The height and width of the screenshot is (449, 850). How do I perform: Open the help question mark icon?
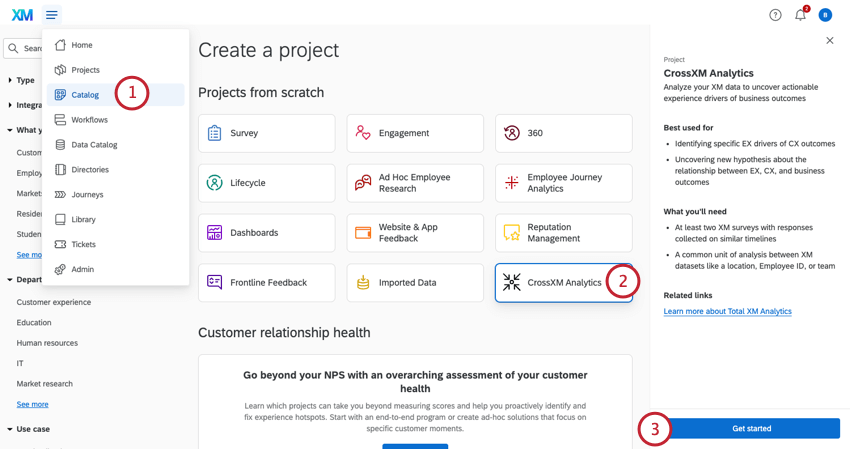[775, 15]
